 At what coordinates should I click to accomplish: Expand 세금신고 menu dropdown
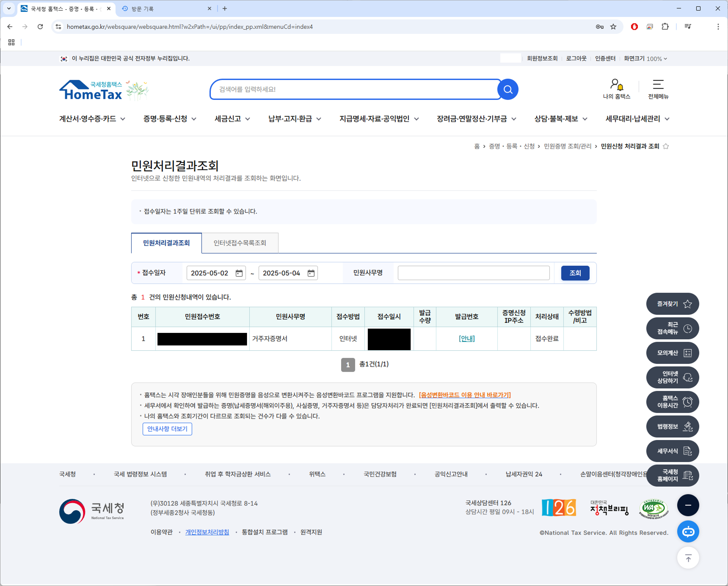click(x=232, y=119)
